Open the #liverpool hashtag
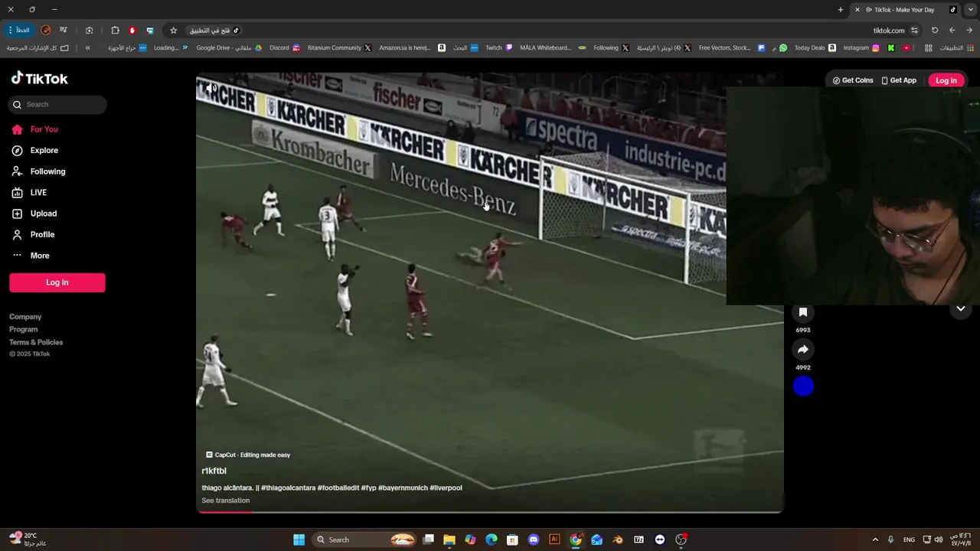The height and width of the screenshot is (551, 980). (446, 487)
